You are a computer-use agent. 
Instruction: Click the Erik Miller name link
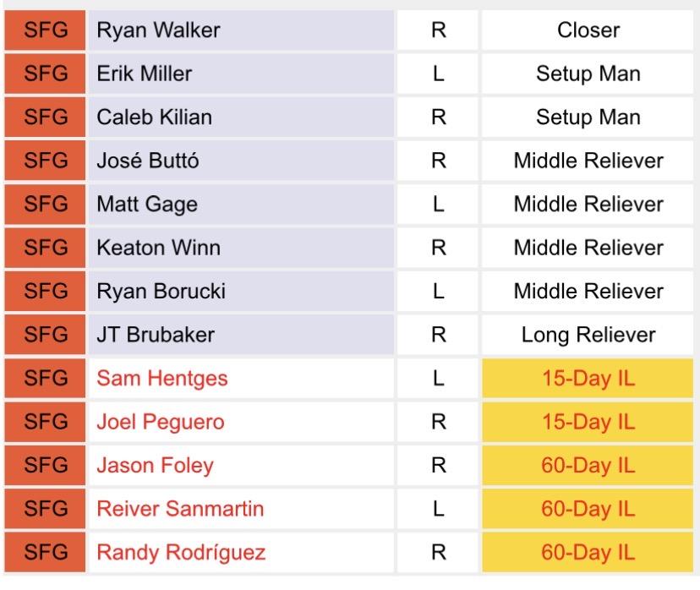pyautogui.click(x=144, y=74)
